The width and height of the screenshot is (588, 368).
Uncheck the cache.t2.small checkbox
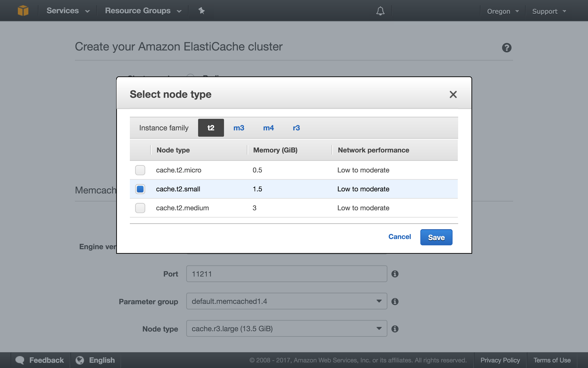click(140, 189)
